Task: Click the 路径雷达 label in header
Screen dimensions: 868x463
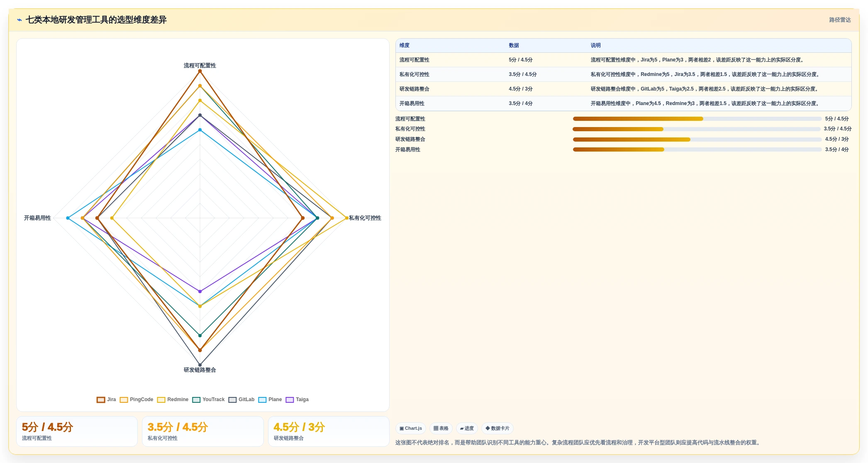Action: 840,20
